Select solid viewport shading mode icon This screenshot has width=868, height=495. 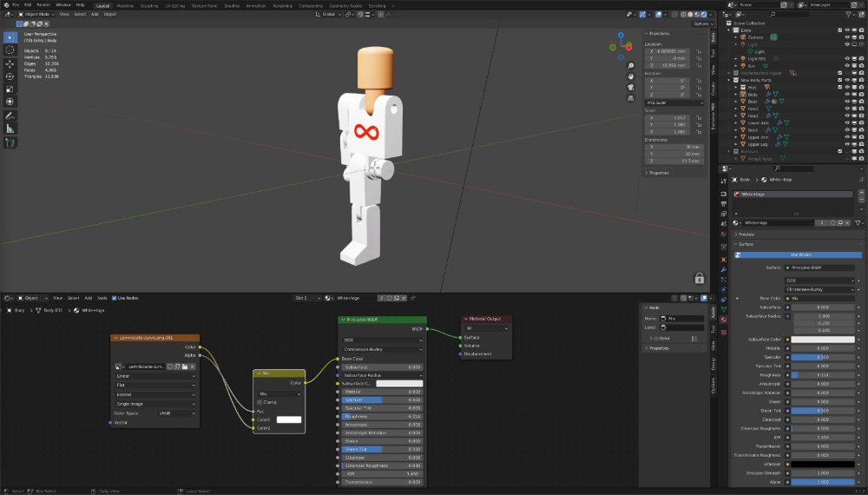pos(690,15)
